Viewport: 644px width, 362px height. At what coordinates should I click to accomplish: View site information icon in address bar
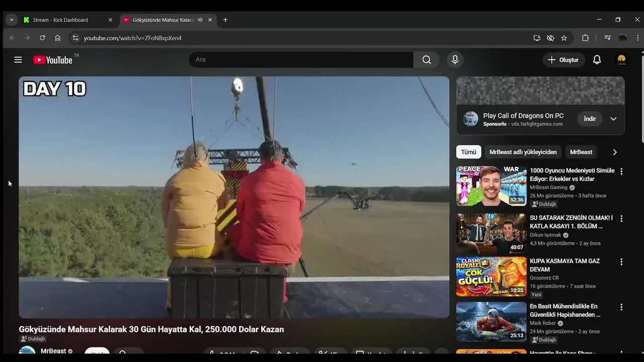click(x=75, y=38)
